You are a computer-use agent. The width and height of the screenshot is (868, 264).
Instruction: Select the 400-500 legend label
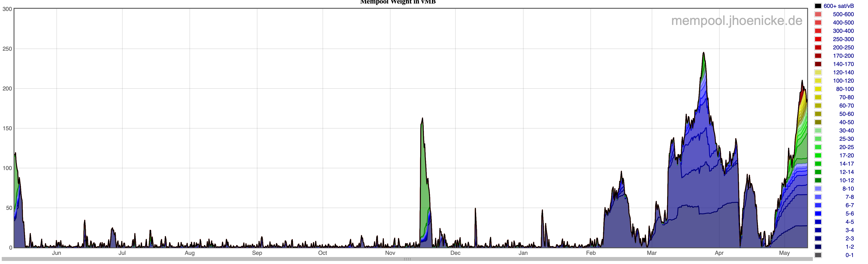[x=843, y=23]
